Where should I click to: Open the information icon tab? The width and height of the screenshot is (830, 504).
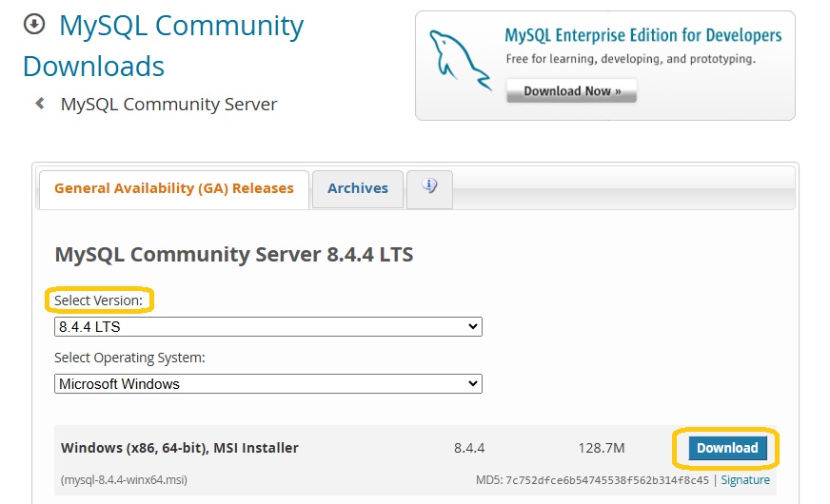pos(429,189)
